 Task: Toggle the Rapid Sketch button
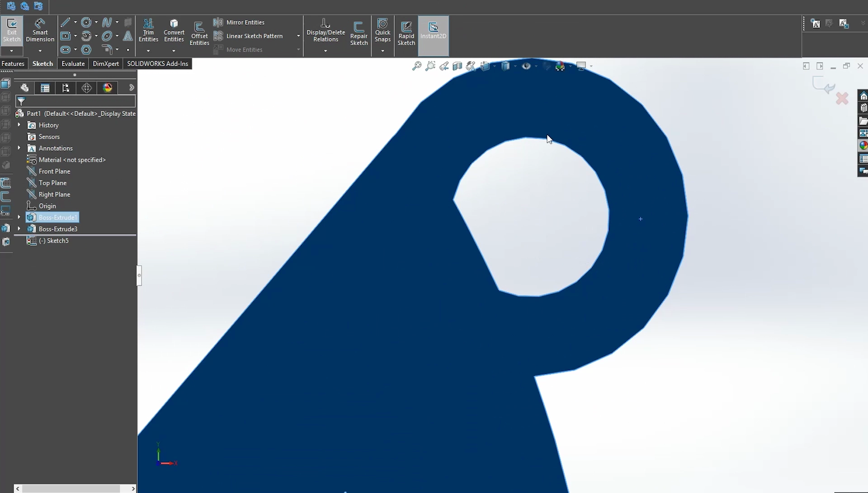pos(406,34)
